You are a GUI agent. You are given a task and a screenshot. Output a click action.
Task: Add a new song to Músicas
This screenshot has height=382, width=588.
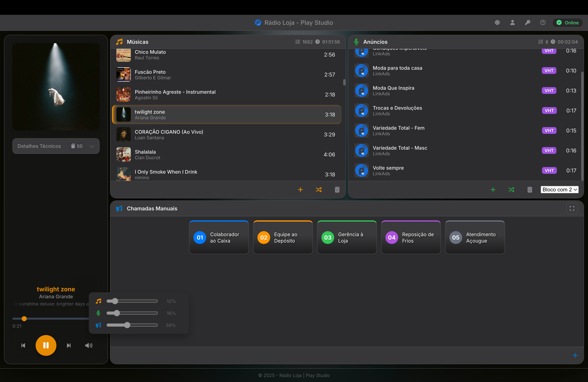(300, 190)
